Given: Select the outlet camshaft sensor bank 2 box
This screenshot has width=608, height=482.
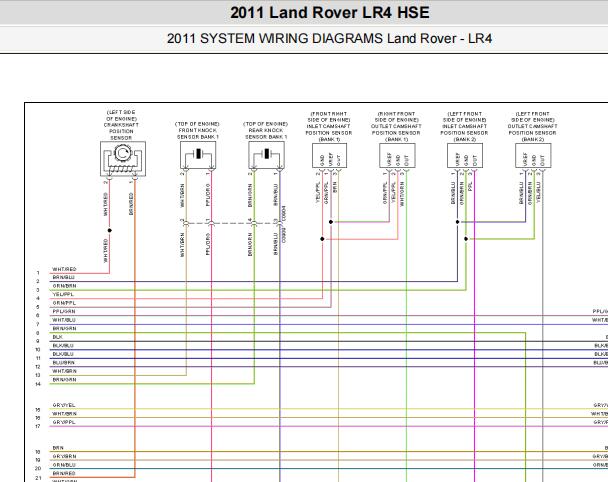Looking at the screenshot, I should point(533,155).
